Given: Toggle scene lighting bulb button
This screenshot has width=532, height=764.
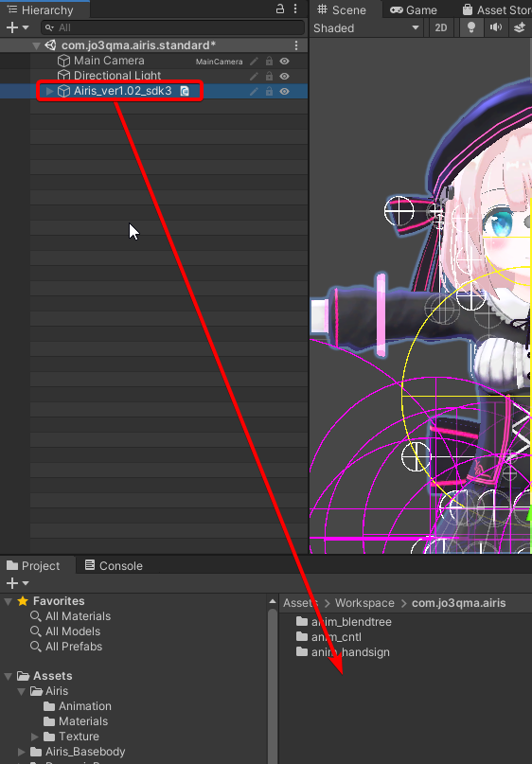Looking at the screenshot, I should 471,27.
